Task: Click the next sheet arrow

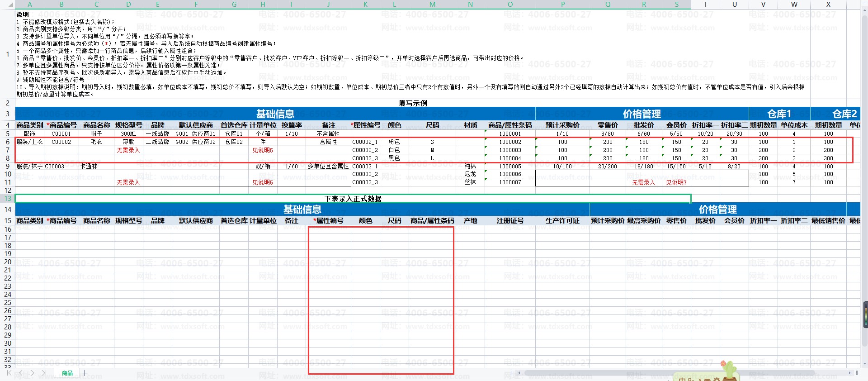Action: click(33, 373)
